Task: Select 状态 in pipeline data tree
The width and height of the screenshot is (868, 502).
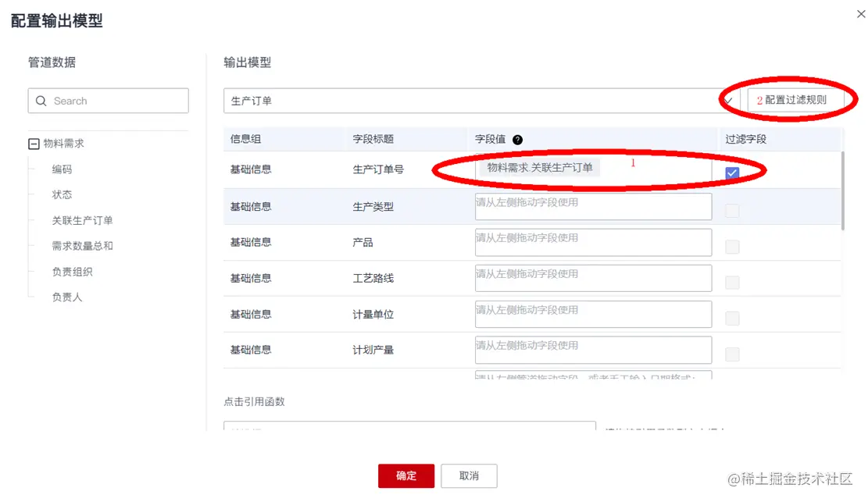Action: [62, 195]
